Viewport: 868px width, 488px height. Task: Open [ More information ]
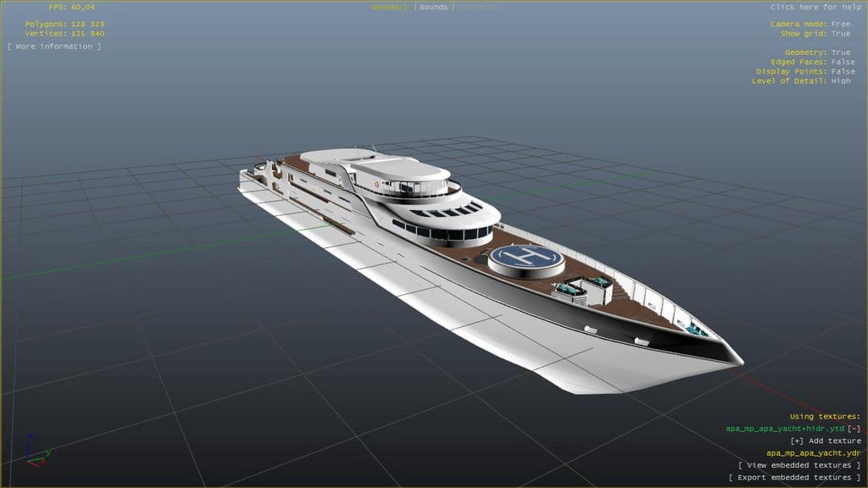53,45
